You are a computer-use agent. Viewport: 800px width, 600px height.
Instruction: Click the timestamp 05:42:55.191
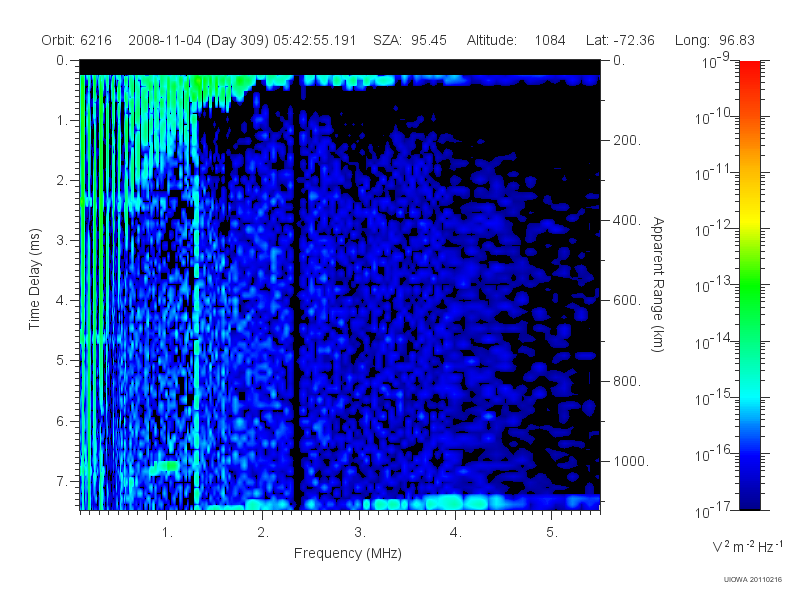pos(314,40)
